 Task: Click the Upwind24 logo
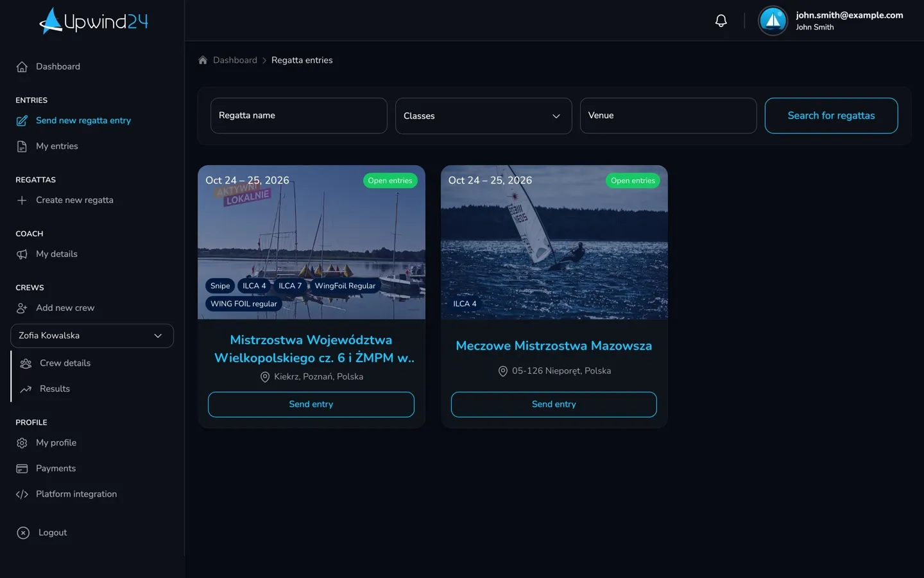(x=93, y=21)
